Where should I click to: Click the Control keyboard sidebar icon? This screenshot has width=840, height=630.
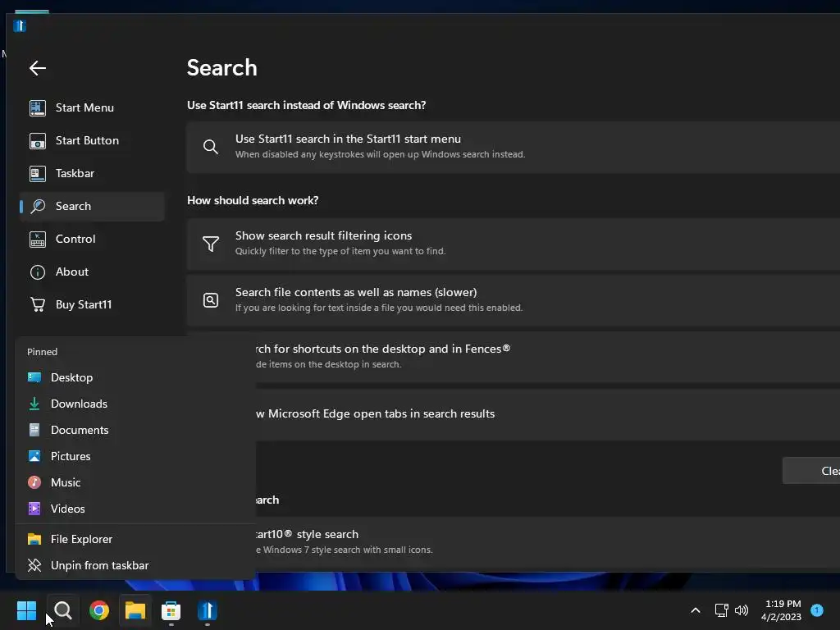(x=38, y=240)
